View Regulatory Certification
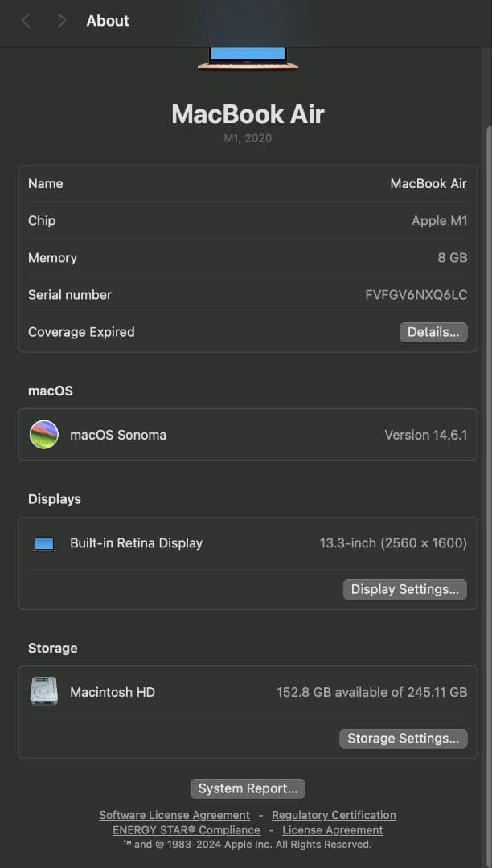492x868 pixels. (334, 814)
